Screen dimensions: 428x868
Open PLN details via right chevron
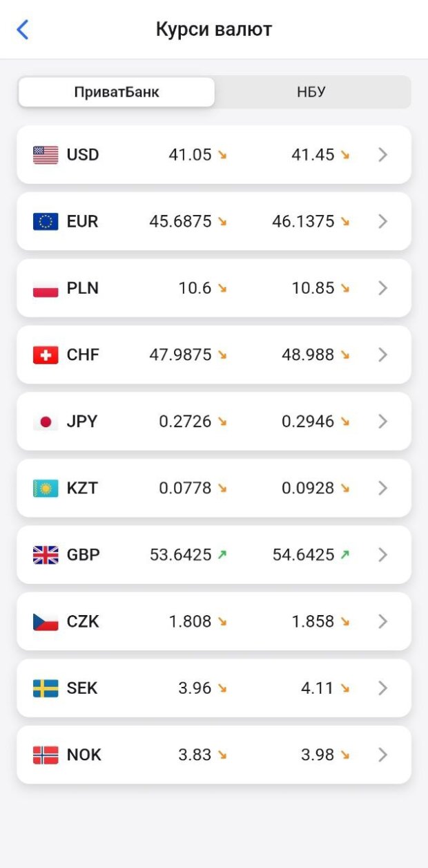383,288
